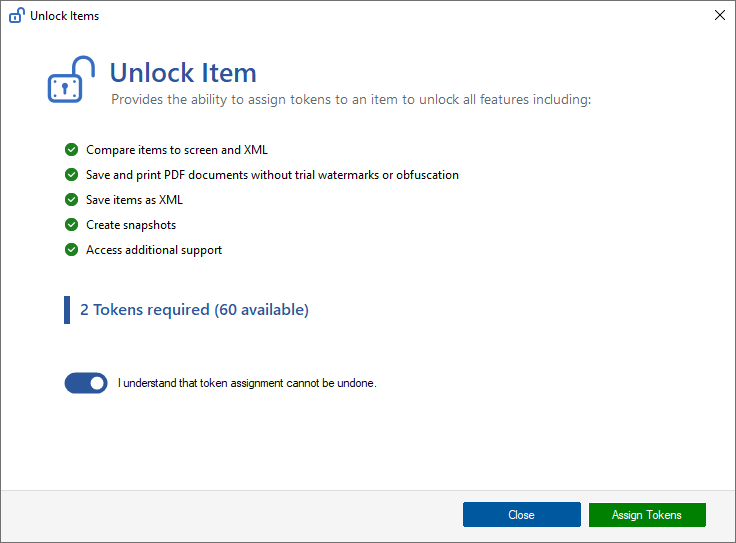Screen dimensions: 736x543
Task: Click green checkmark beside Save items as XML
Action: (71, 199)
